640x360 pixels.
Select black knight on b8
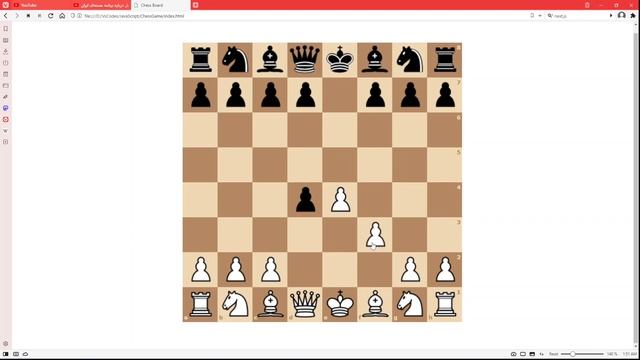point(235,60)
